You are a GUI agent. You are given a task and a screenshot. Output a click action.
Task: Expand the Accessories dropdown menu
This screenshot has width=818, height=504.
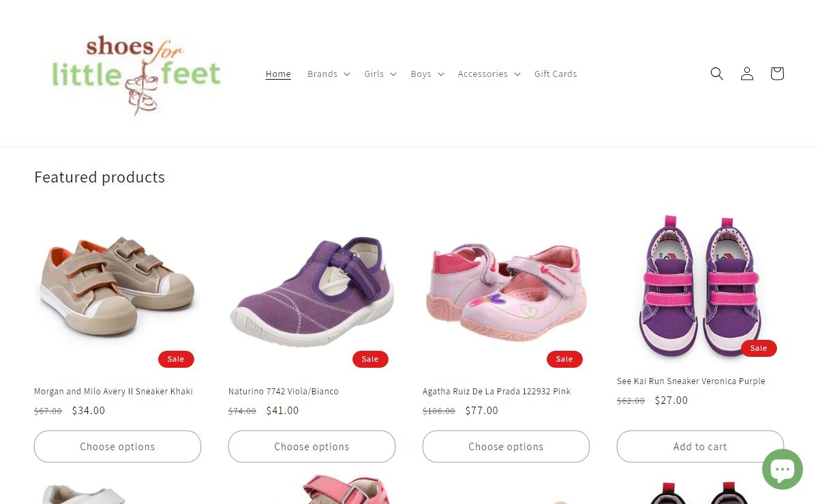point(489,74)
